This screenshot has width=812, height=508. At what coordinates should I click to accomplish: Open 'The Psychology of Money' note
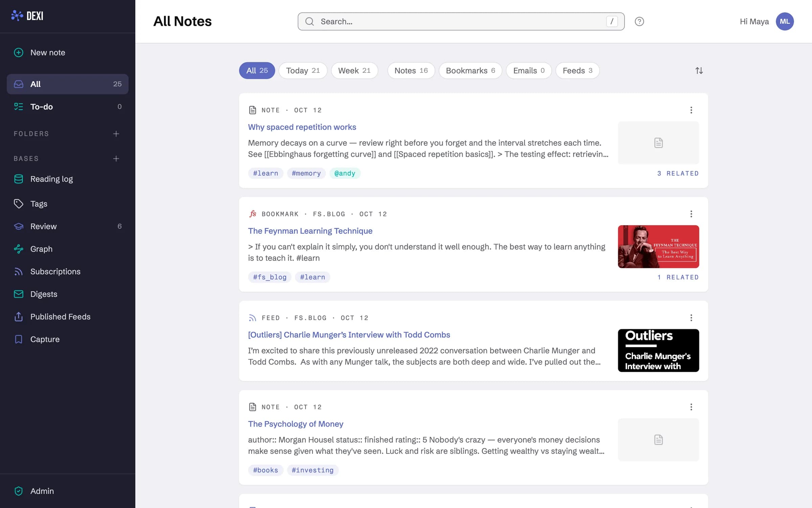coord(296,424)
